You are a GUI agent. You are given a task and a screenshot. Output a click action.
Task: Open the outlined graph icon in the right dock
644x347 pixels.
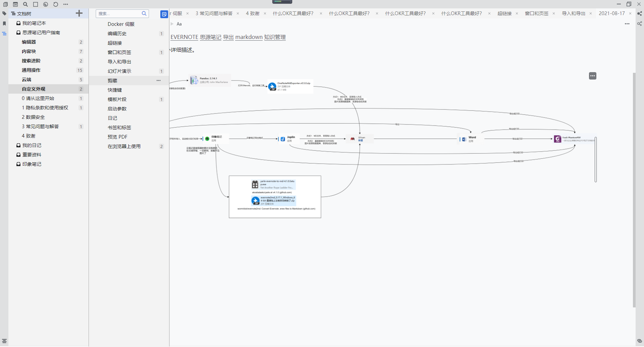tap(640, 24)
